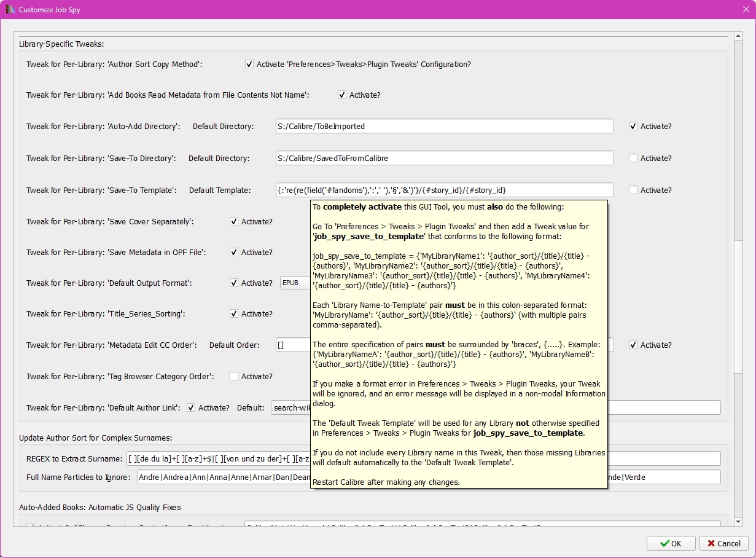This screenshot has height=558, width=756.
Task: Enable Activate for 'Save-To Directory' tweak
Action: pos(633,158)
